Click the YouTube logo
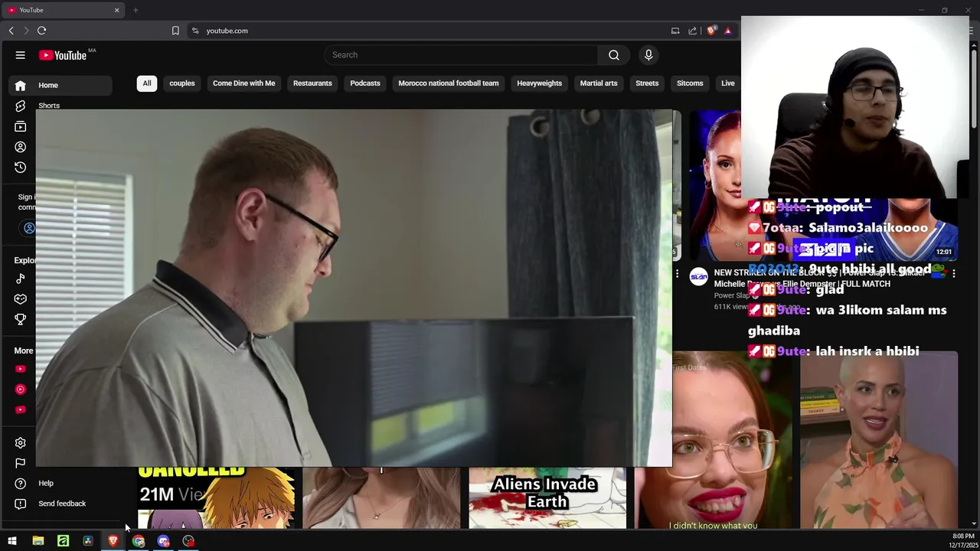 tap(63, 55)
